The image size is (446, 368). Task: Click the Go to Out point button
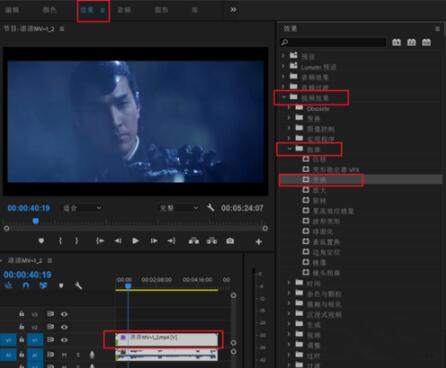pyautogui.click(x=171, y=241)
